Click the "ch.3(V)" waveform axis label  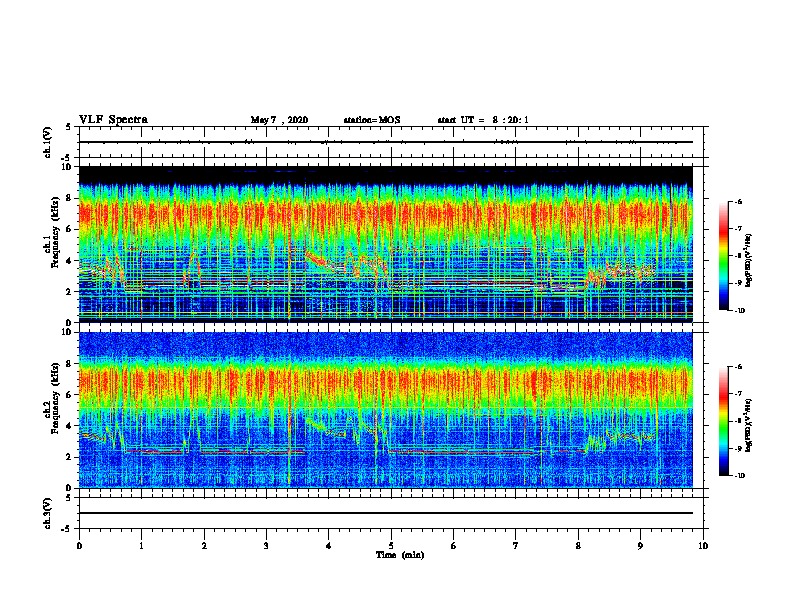coord(48,513)
